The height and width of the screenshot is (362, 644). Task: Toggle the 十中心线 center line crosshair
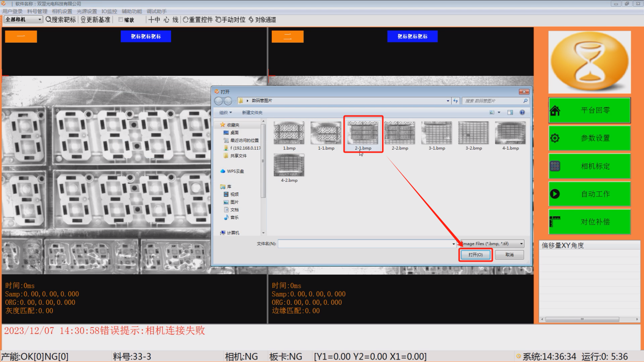163,20
